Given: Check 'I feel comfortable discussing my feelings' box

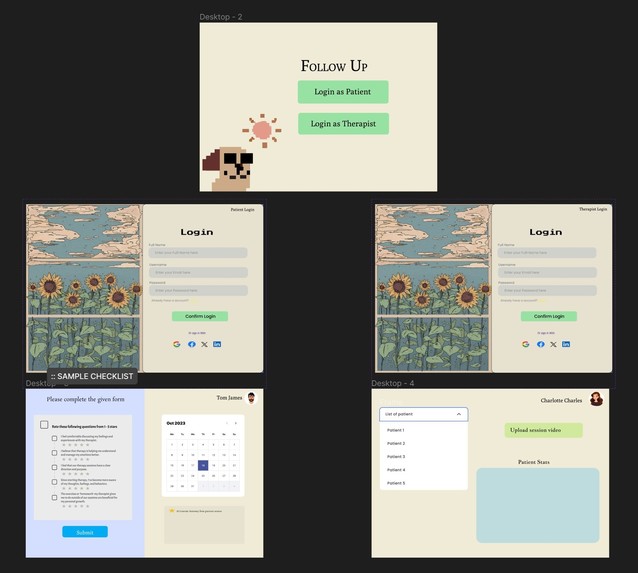Looking at the screenshot, I should click(x=54, y=438).
